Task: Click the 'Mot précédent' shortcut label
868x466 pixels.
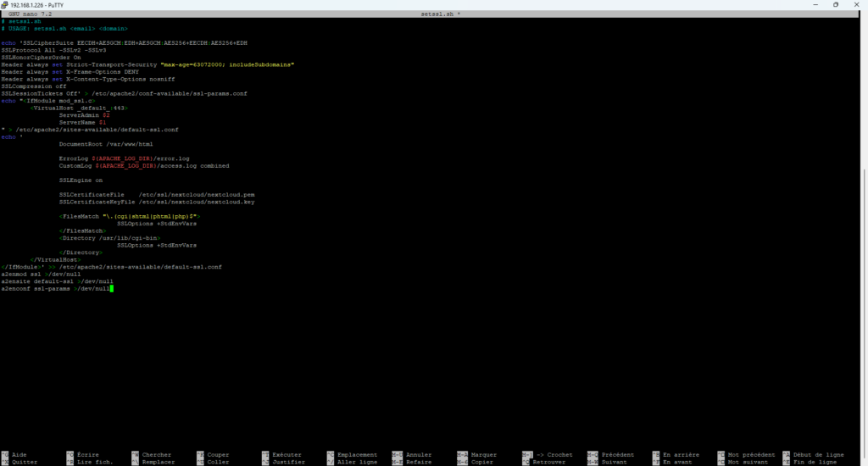Action: pyautogui.click(x=751, y=455)
